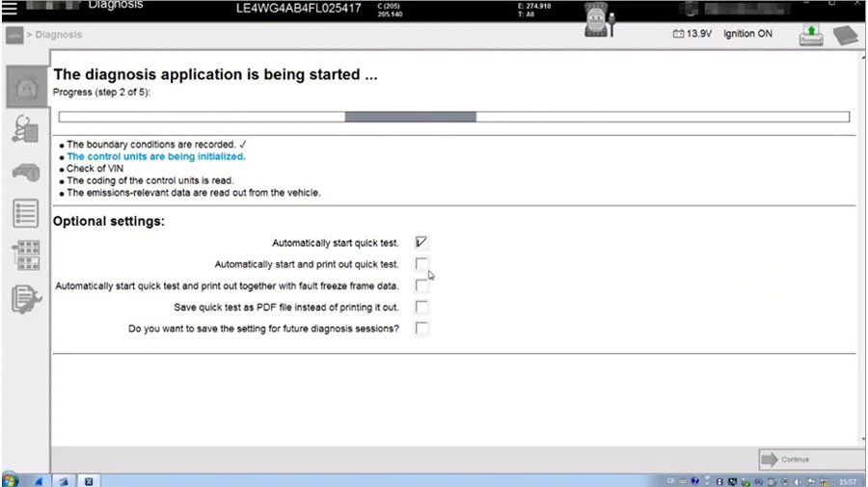Click the green checkmark tray icon
Image resolution: width=868 pixels, height=487 pixels.
(x=746, y=482)
